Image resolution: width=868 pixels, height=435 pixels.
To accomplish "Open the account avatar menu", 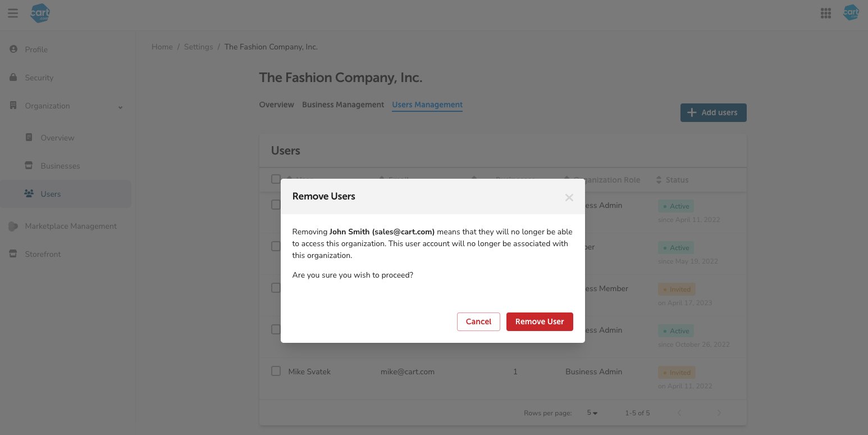I will (851, 13).
